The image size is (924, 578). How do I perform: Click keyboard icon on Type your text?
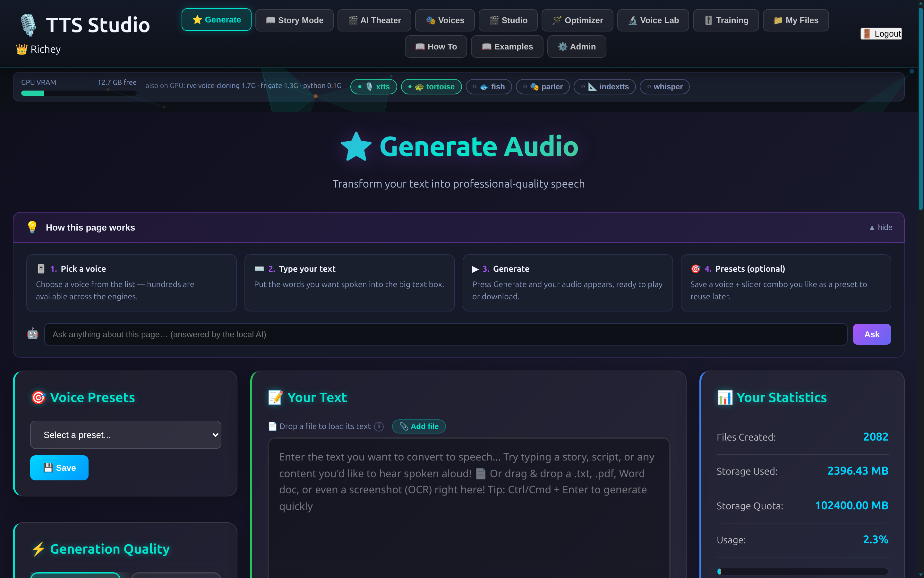(x=259, y=269)
